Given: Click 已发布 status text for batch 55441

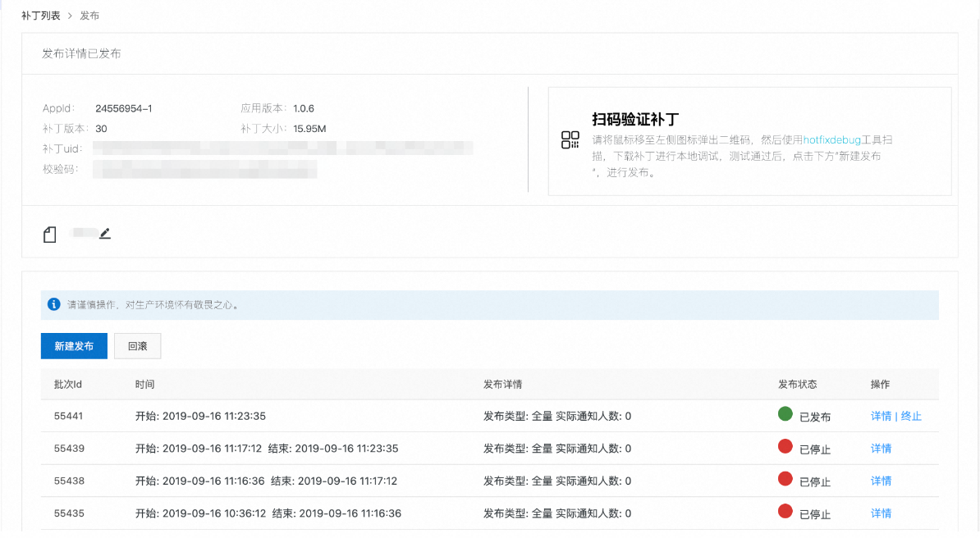Looking at the screenshot, I should click(x=815, y=417).
